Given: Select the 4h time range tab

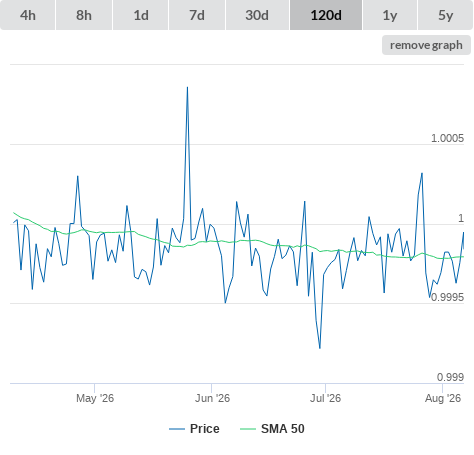Looking at the screenshot, I should [x=28, y=15].
